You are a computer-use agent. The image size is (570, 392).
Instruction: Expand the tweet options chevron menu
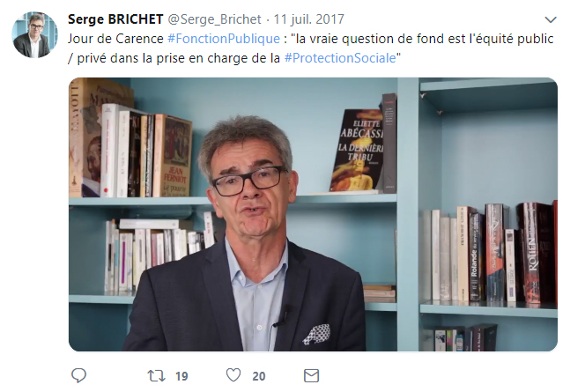point(551,19)
